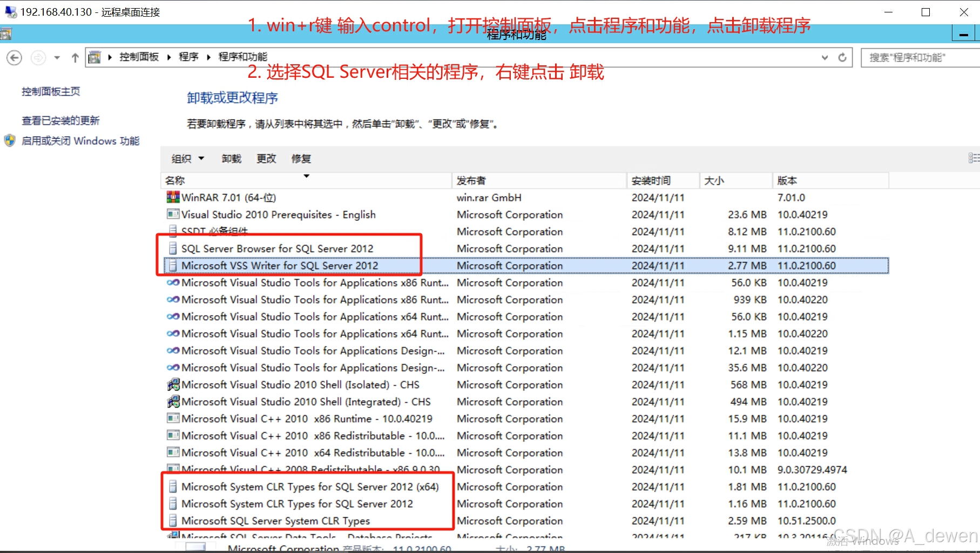Click the control panel icon in address bar
980x553 pixels.
94,57
